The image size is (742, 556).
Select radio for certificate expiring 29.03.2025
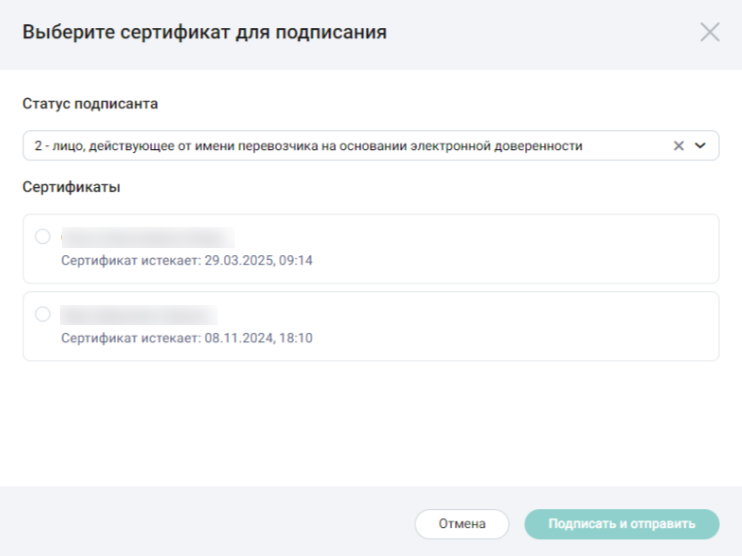43,236
